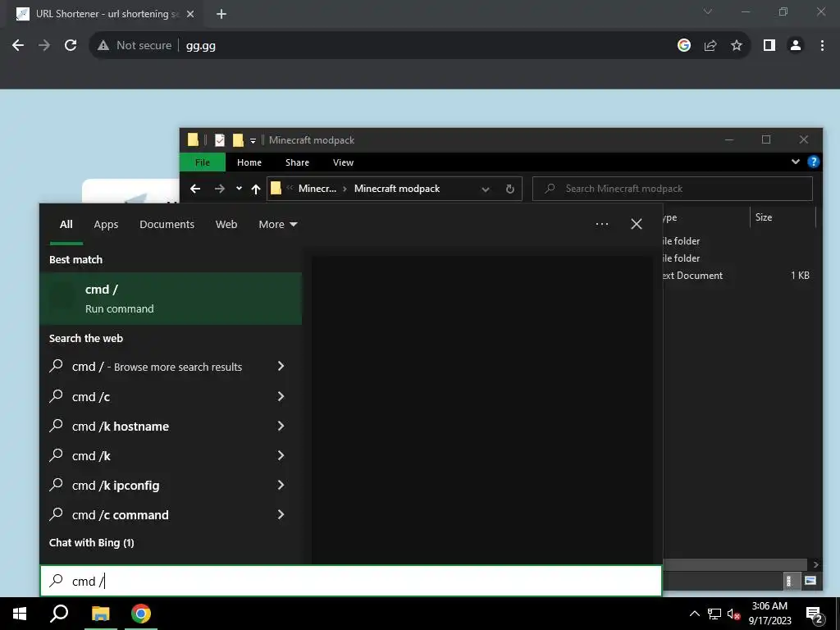Open Chrome side panel
The image size is (840, 630).
click(x=769, y=46)
